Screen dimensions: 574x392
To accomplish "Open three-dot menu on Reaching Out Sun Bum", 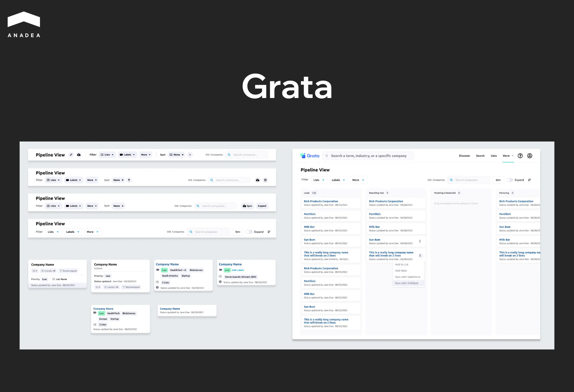I will [420, 241].
